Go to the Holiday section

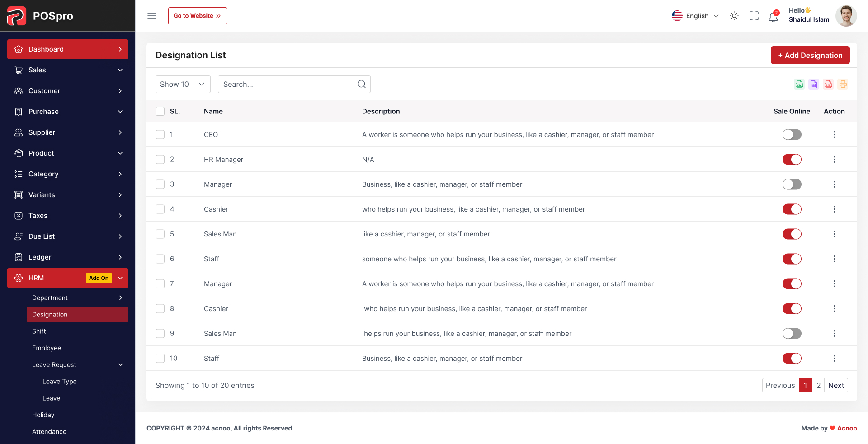[43, 415]
